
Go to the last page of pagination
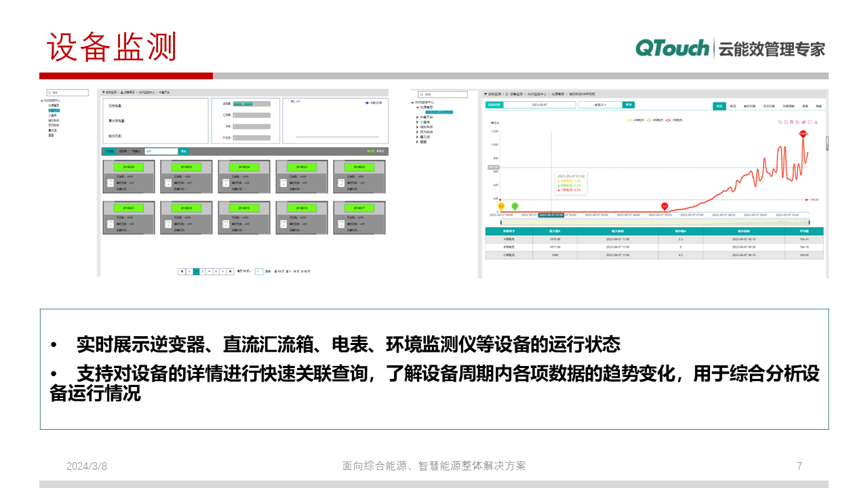(231, 271)
